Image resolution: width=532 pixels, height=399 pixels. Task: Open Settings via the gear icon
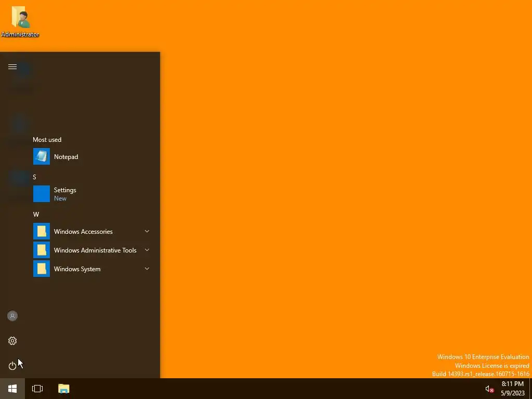[x=12, y=341]
